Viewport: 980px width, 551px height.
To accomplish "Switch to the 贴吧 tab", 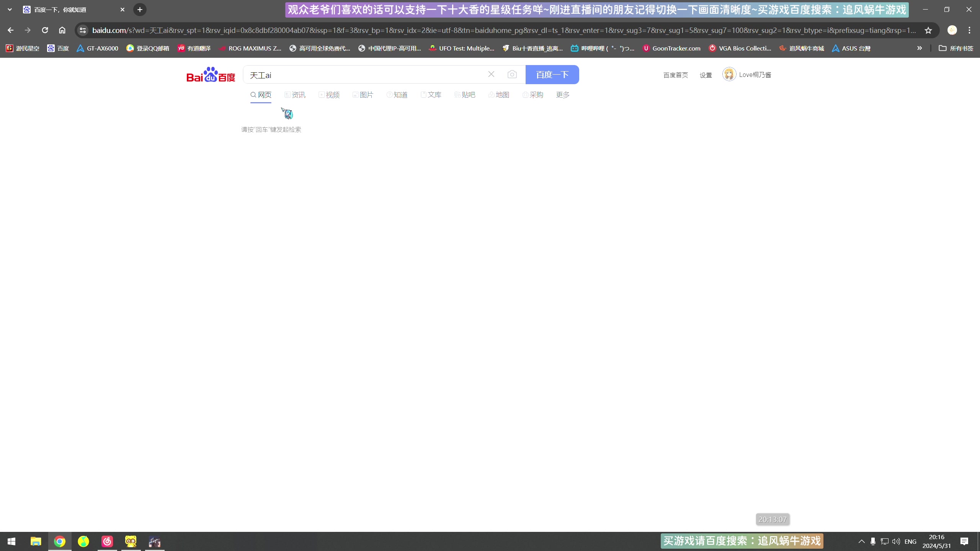I will tap(465, 95).
